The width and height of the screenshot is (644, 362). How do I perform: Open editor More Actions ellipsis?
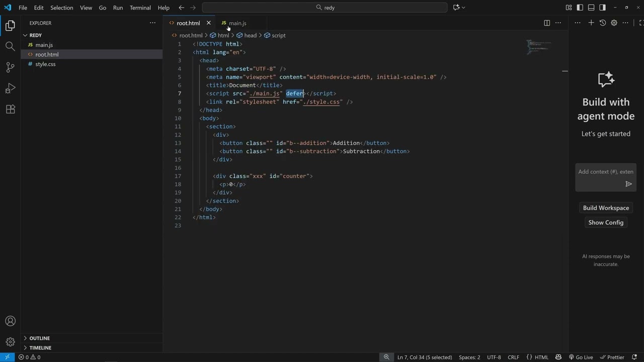point(558,23)
